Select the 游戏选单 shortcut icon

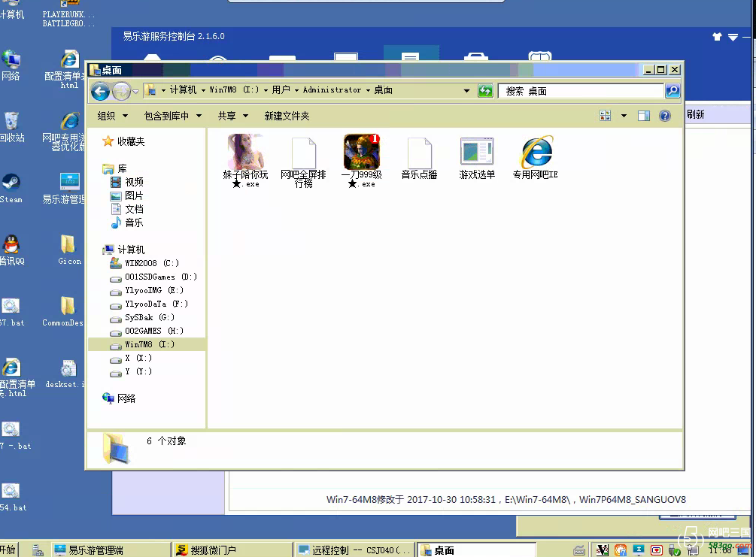tap(477, 159)
